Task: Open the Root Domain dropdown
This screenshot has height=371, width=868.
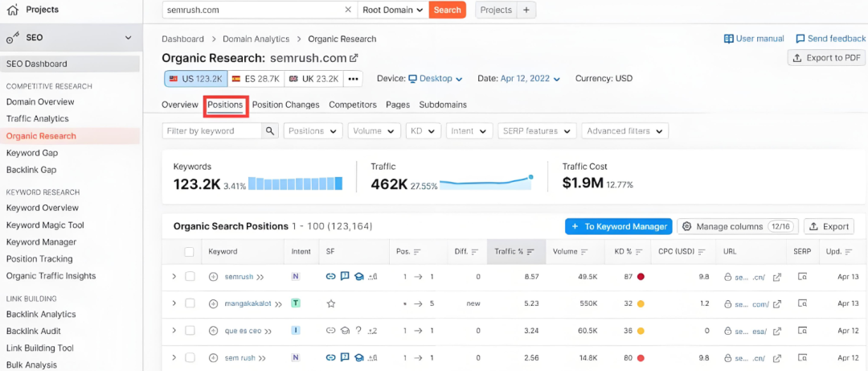Action: (x=392, y=10)
